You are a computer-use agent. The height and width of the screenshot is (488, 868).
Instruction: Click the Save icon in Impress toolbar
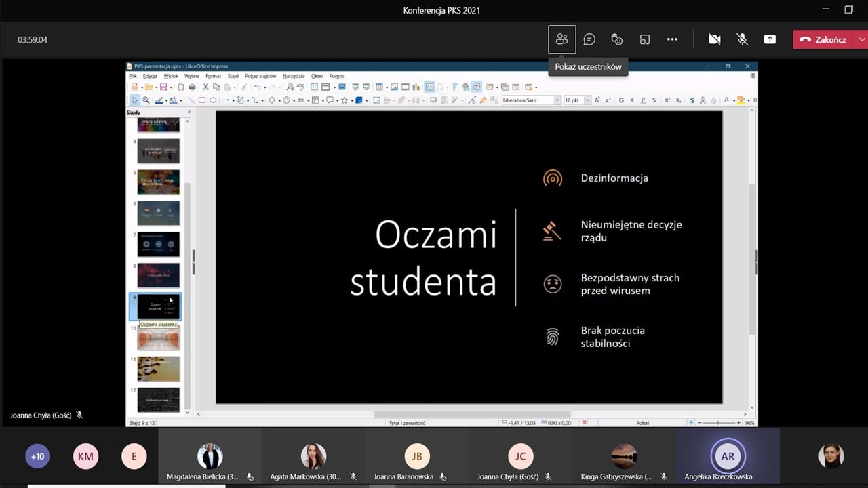coord(163,87)
